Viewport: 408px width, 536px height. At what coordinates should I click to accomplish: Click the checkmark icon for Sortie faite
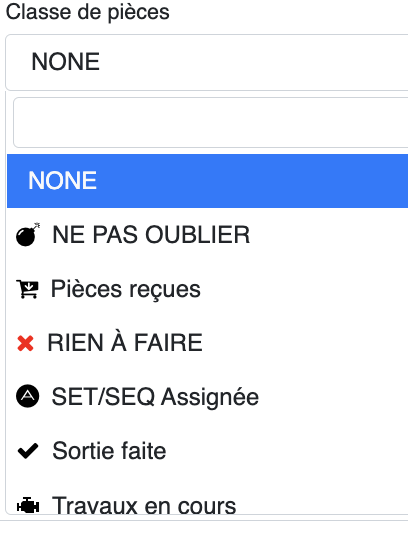[x=28, y=451]
